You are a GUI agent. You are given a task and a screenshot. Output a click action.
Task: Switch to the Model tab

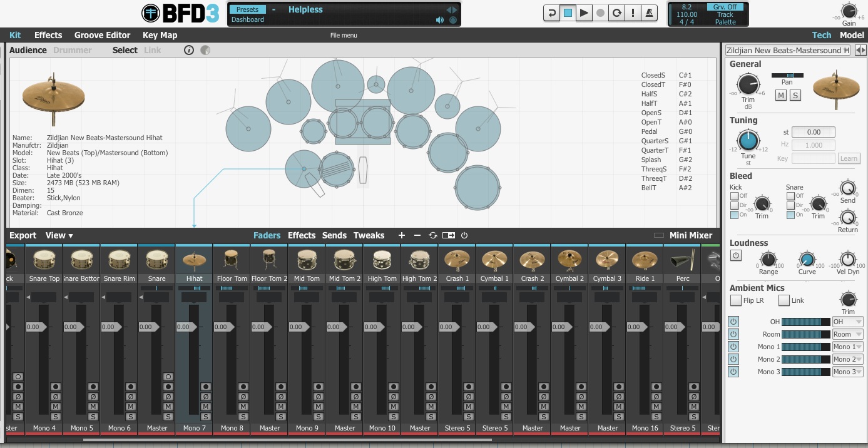click(852, 35)
